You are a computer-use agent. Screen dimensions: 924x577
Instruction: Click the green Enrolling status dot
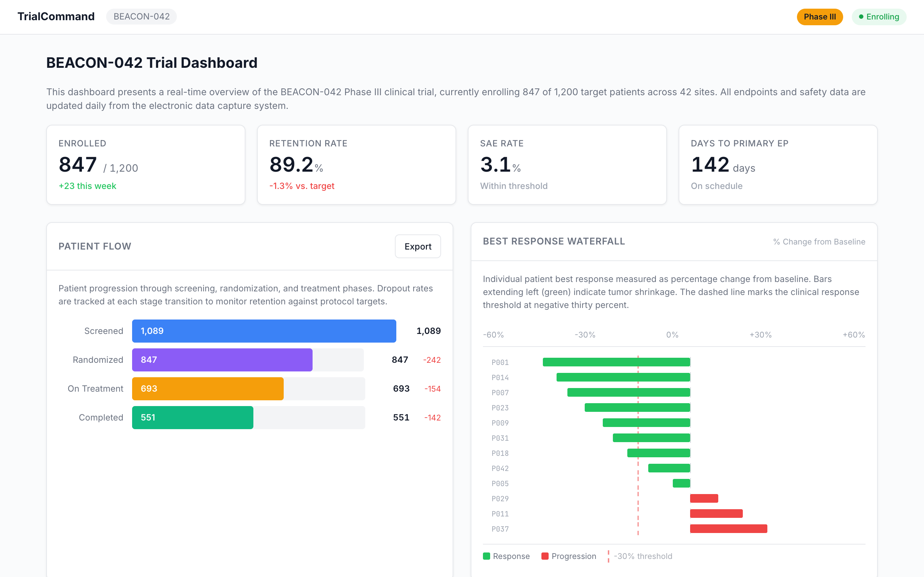861,17
